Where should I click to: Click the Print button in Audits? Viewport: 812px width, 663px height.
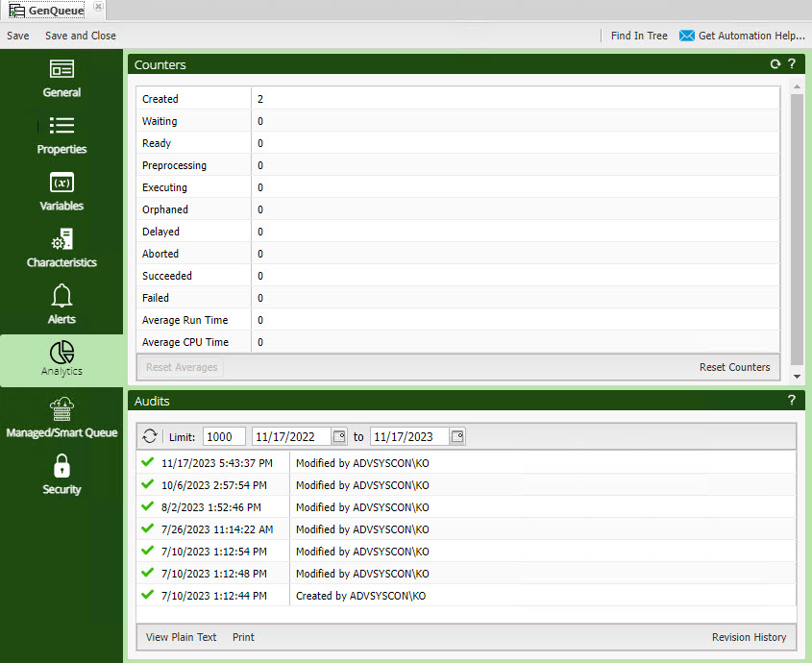(243, 637)
